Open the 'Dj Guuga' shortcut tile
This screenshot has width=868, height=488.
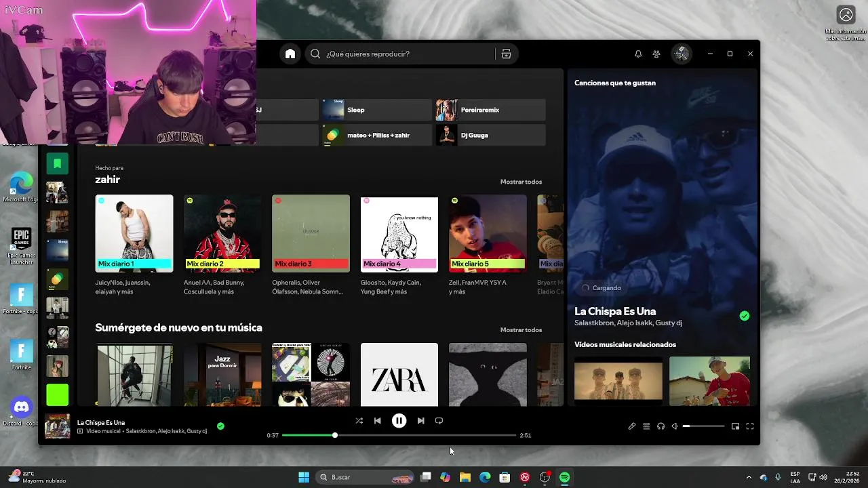pos(490,135)
